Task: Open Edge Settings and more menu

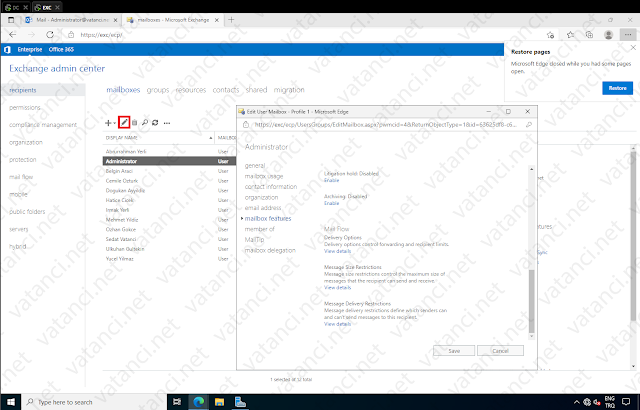Action: [x=628, y=35]
